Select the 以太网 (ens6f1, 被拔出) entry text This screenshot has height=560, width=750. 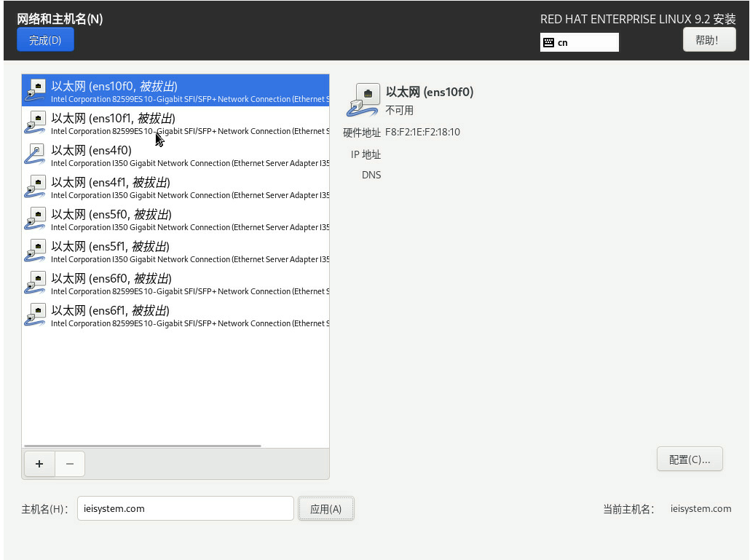click(110, 310)
